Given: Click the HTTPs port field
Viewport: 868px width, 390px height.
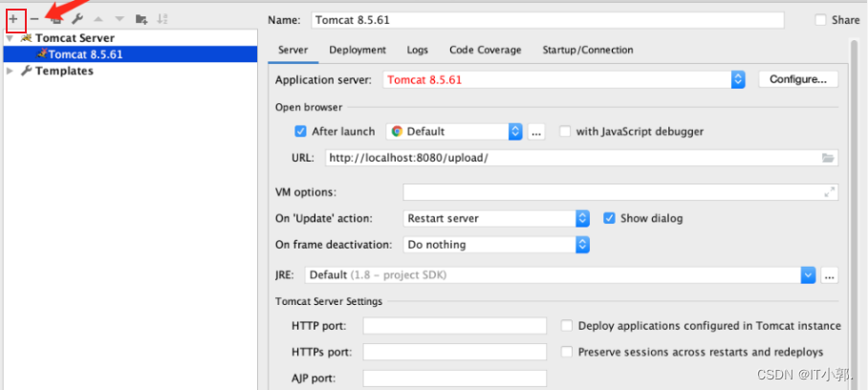Looking at the screenshot, I should (x=454, y=352).
